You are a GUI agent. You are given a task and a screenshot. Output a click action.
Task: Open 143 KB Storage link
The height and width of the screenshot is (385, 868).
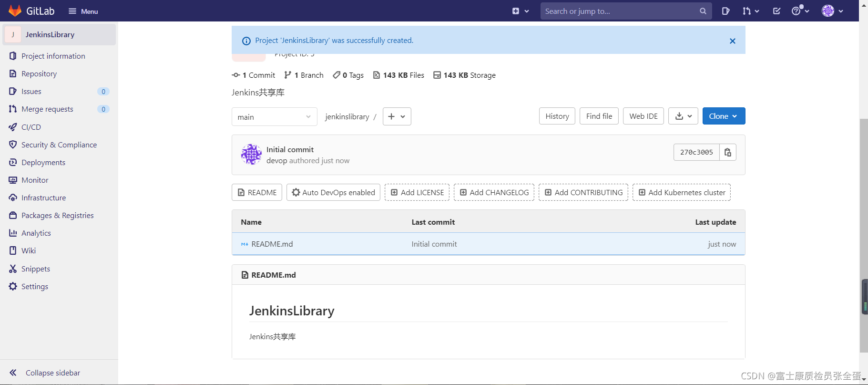pos(464,75)
